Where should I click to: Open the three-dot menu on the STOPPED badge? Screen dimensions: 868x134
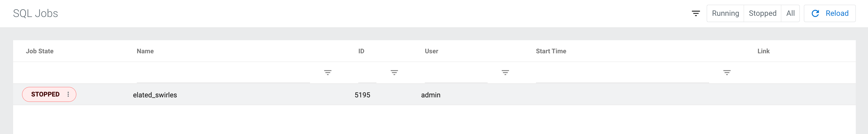(x=68, y=94)
